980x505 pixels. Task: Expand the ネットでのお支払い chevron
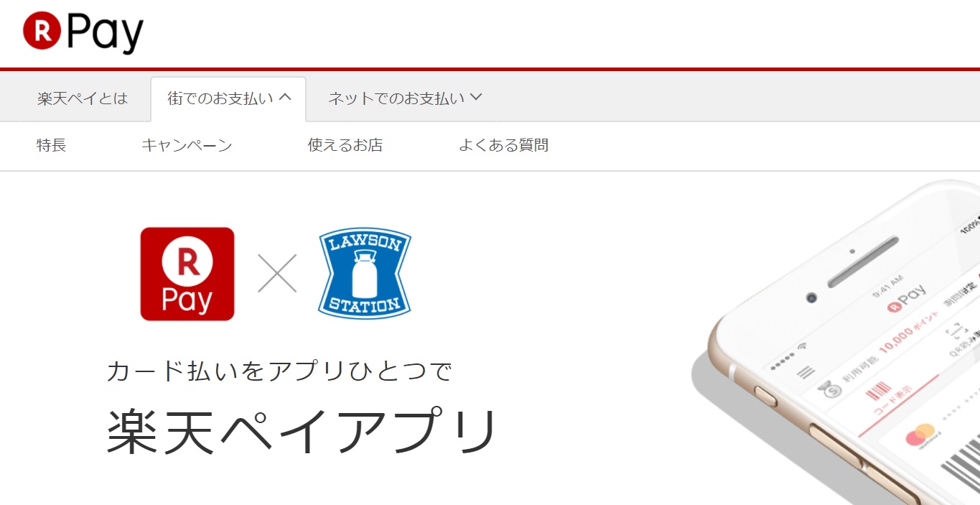pos(475,98)
